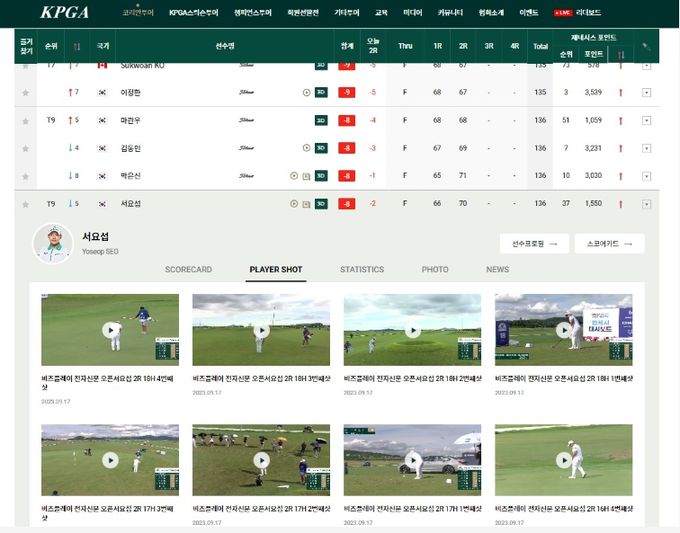Open the 선수프로필 button
Viewport: 680px width, 533px height.
coord(534,244)
